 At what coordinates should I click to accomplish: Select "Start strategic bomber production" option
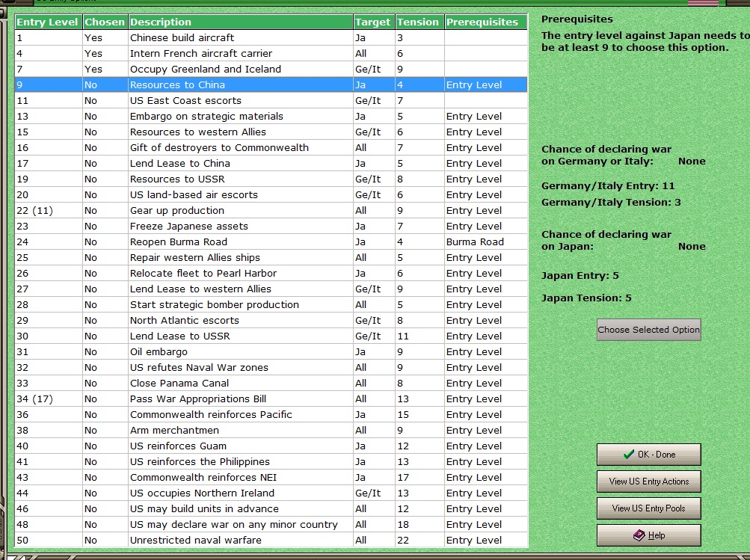(271, 304)
